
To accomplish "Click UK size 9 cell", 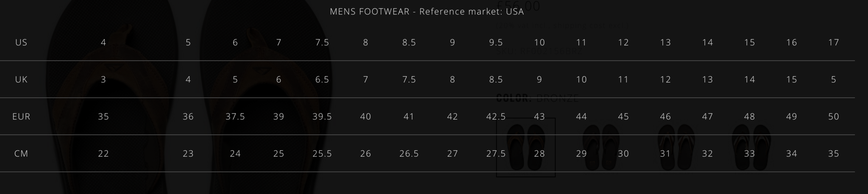I will (539, 80).
